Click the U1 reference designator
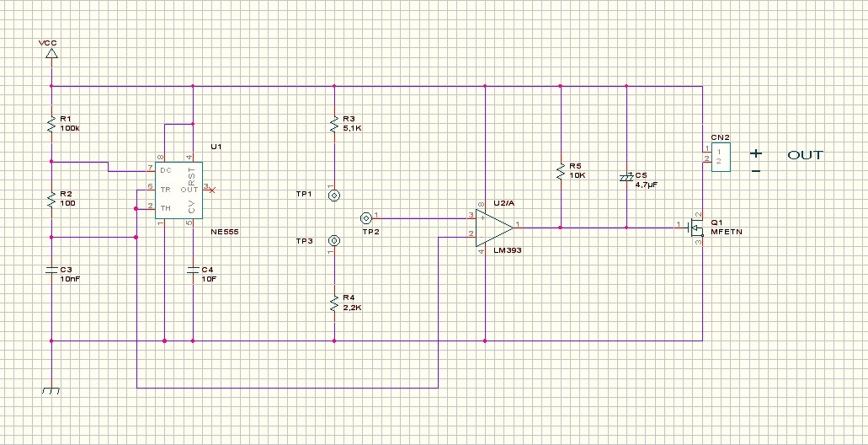The height and width of the screenshot is (445, 868). point(216,147)
